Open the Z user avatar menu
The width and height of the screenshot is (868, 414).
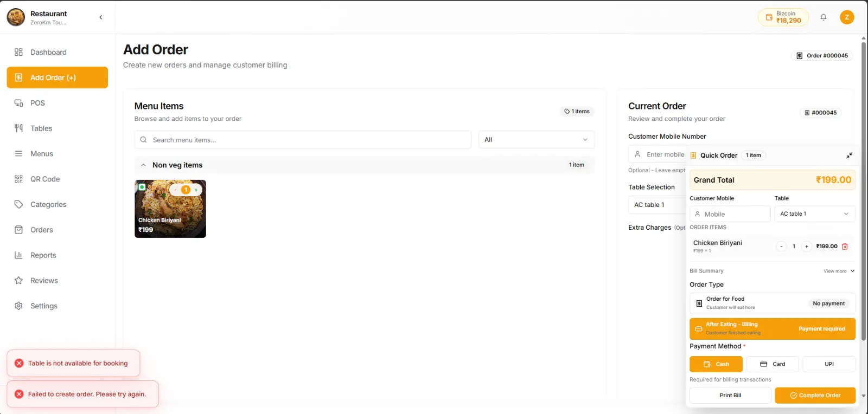[x=847, y=17]
